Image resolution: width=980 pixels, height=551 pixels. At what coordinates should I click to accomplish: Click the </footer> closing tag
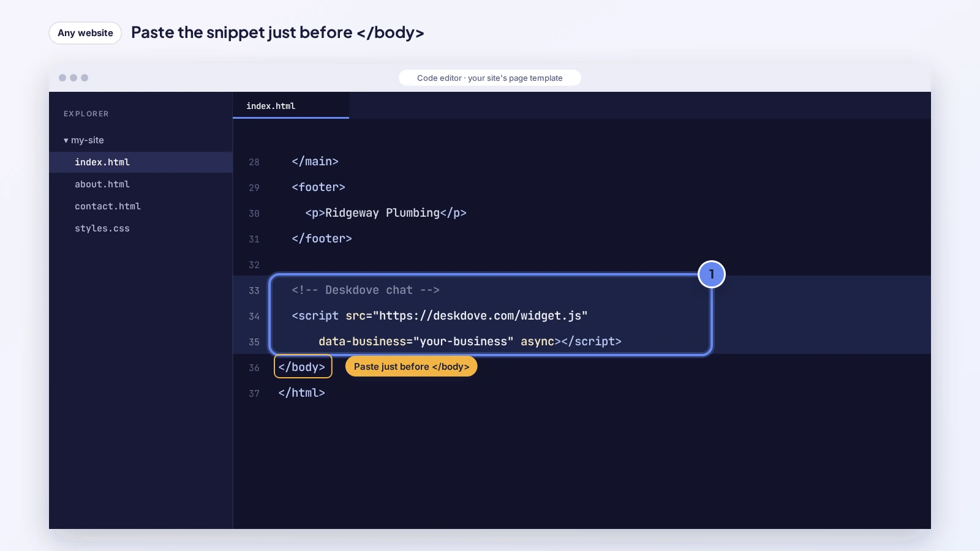pyautogui.click(x=322, y=239)
